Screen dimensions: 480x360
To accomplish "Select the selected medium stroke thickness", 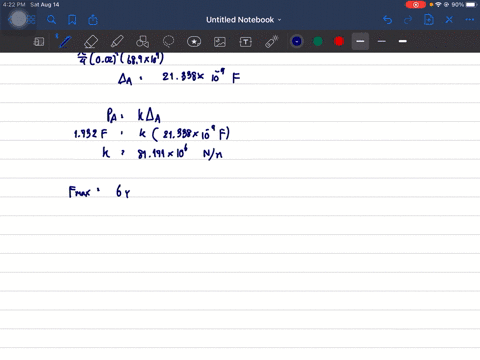I will (x=360, y=41).
